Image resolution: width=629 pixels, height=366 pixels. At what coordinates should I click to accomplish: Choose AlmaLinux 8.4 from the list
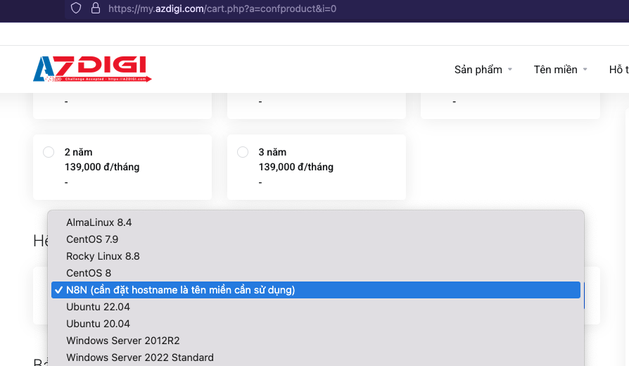[316, 222]
